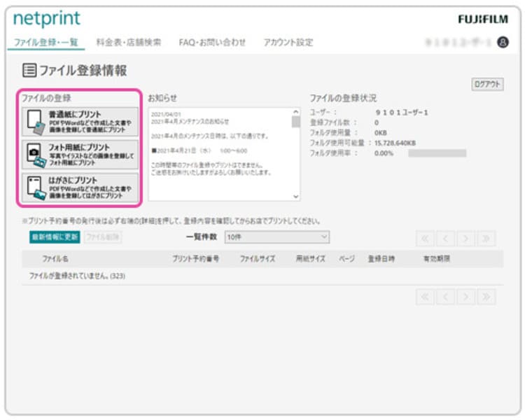Click the 用紙サイズ column header
The image size is (525, 420).
click(x=310, y=258)
